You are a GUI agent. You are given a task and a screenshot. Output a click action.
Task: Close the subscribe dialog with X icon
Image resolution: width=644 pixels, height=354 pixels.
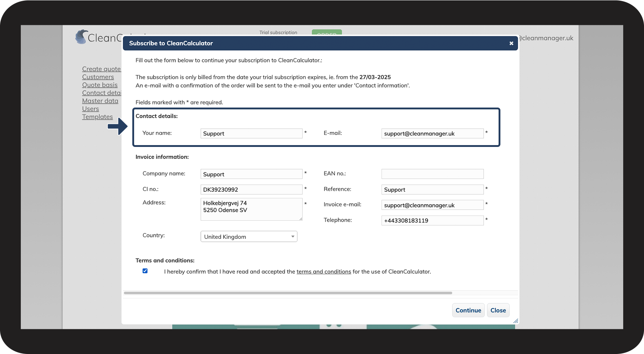coord(511,43)
